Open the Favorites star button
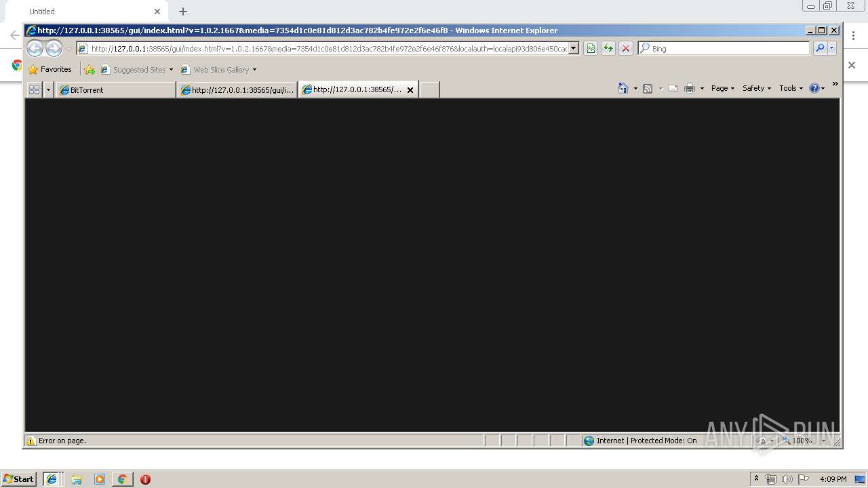The image size is (868, 488). pos(50,69)
